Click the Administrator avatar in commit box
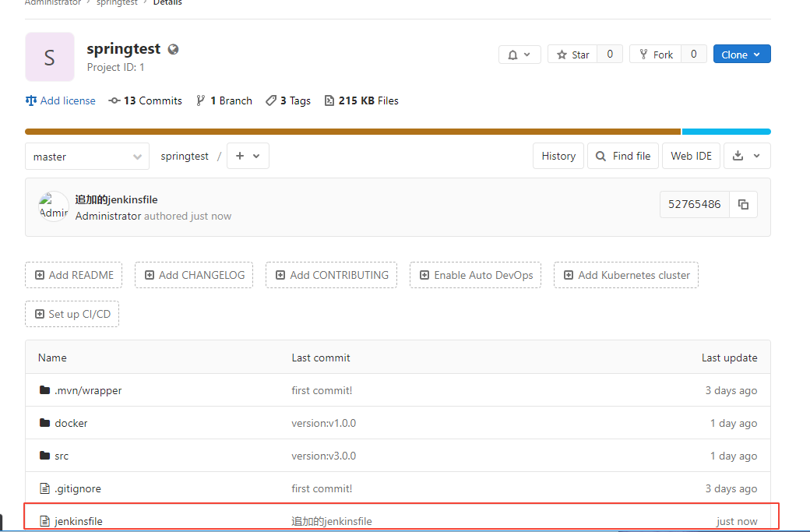The width and height of the screenshot is (810, 532). [x=54, y=206]
